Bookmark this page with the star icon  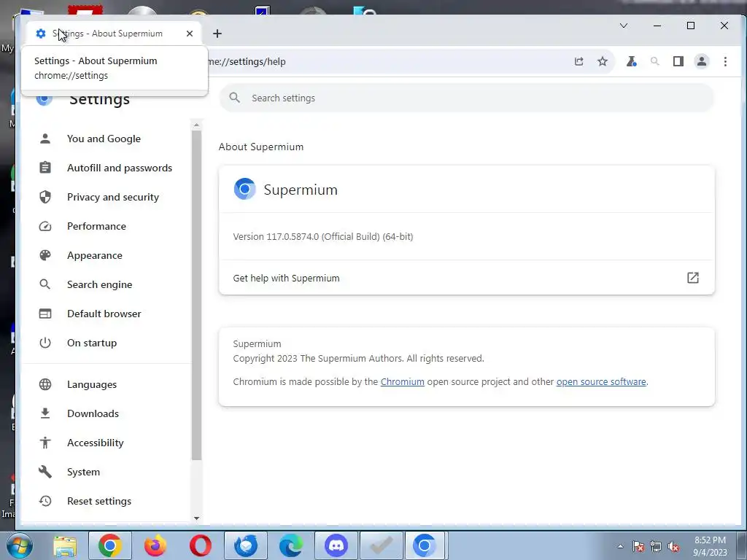[603, 61]
